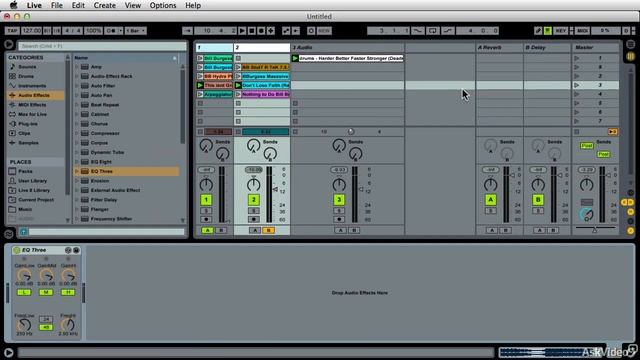
Task: Toggle the EQ Three device activator
Action: (17, 250)
